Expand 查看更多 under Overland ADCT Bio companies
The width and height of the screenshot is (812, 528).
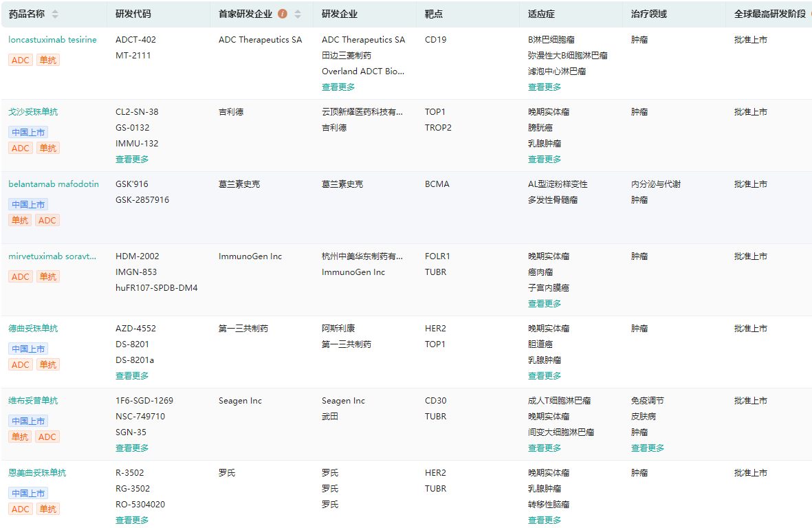(338, 87)
